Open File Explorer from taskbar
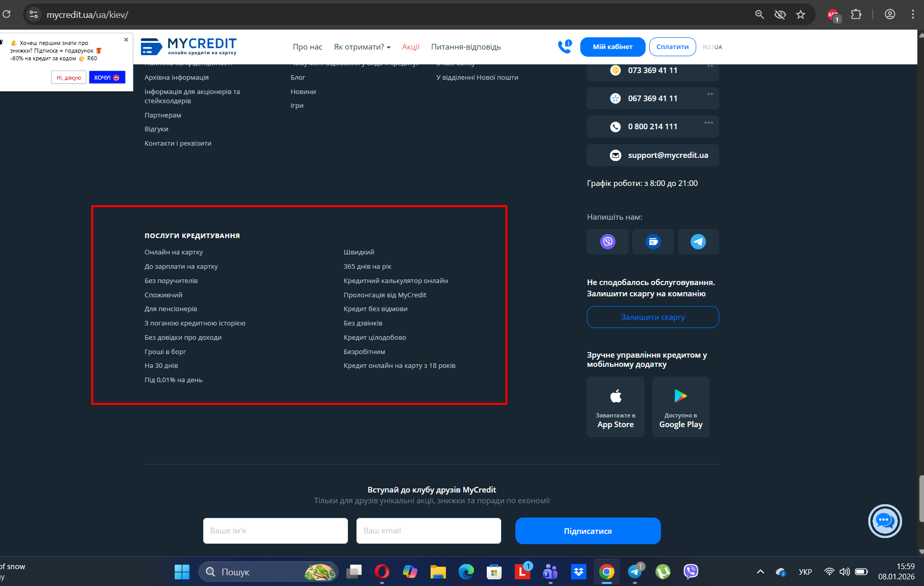The width and height of the screenshot is (924, 586). pos(438,572)
